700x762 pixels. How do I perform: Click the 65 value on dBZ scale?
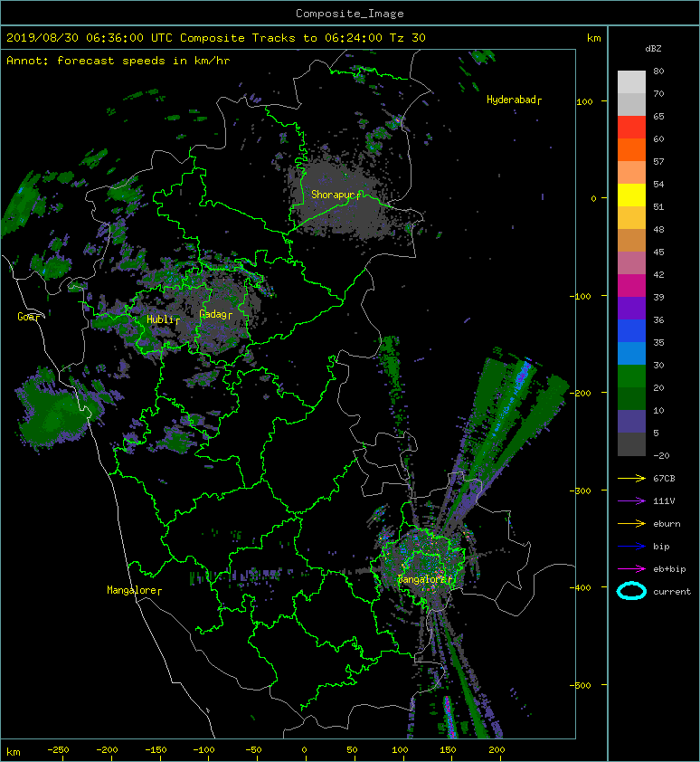tap(658, 116)
